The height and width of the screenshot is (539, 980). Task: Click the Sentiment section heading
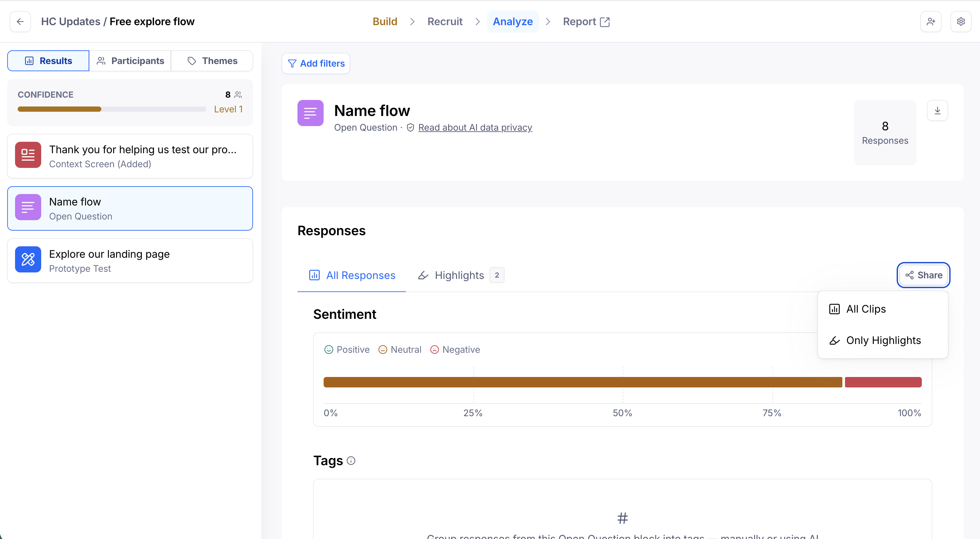[x=345, y=314]
